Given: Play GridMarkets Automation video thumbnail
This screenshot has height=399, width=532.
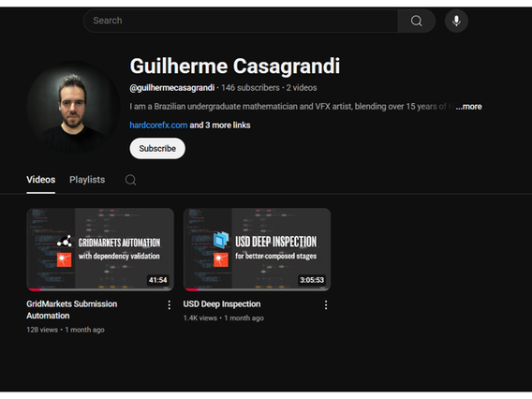Looking at the screenshot, I should pos(100,249).
